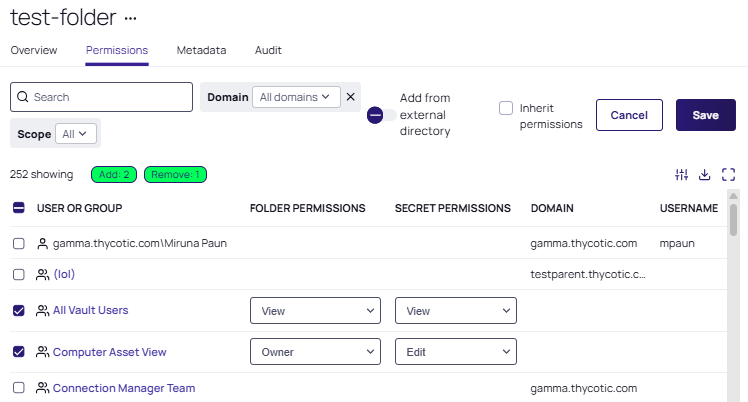Check the Inherit permissions checkbox
The height and width of the screenshot is (402, 748).
click(x=506, y=108)
